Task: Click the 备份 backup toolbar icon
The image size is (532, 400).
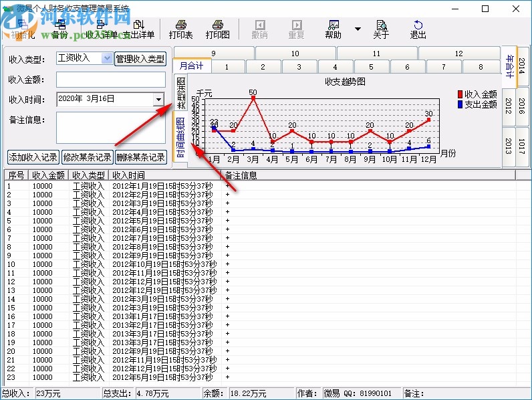Action: [x=59, y=29]
